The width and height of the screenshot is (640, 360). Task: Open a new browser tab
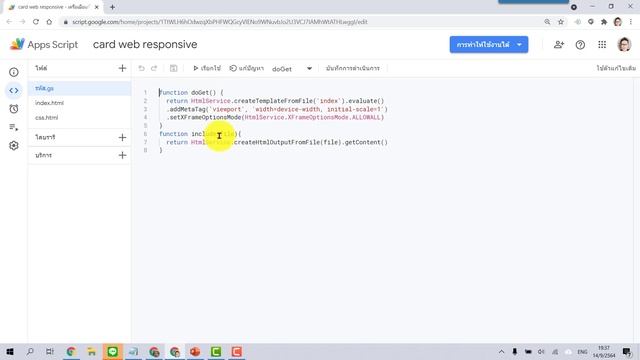click(x=112, y=7)
